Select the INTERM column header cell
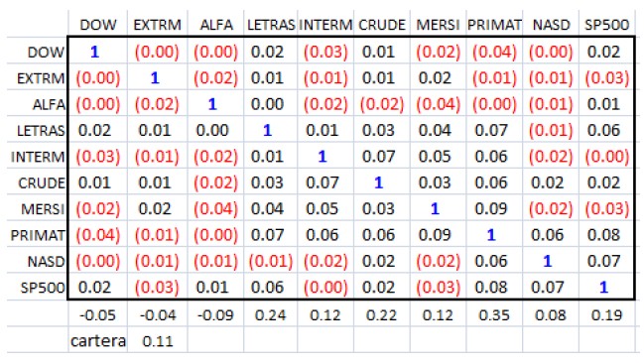This screenshot has width=644, height=363. coord(325,25)
